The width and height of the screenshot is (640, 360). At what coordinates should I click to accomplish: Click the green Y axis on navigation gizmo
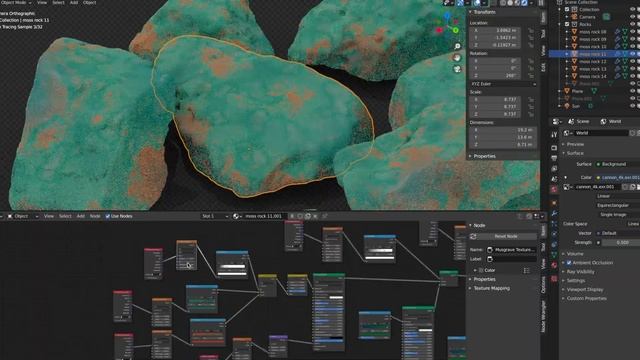point(456,31)
